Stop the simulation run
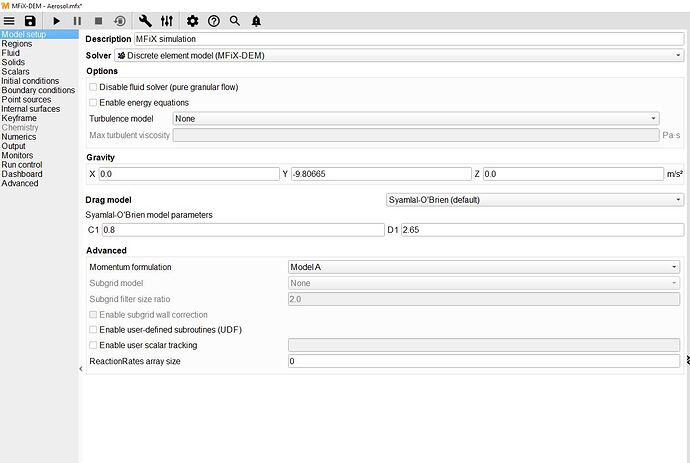 [x=99, y=21]
